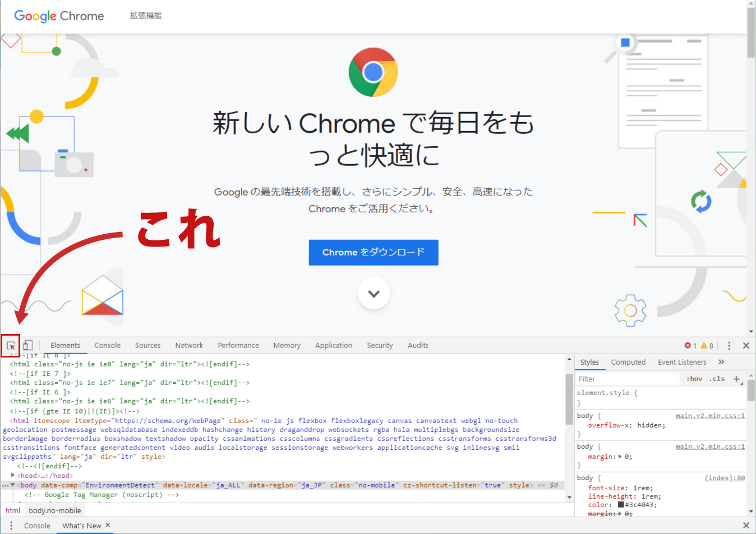Open second main.v2.min.css:1 source link

click(710, 447)
